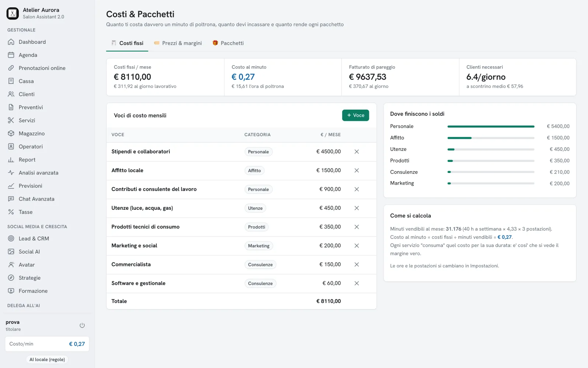Switch to the Costi fissi tab

tap(127, 43)
